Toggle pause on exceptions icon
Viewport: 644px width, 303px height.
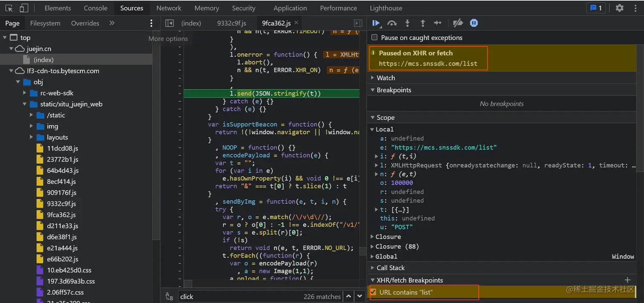click(x=474, y=23)
